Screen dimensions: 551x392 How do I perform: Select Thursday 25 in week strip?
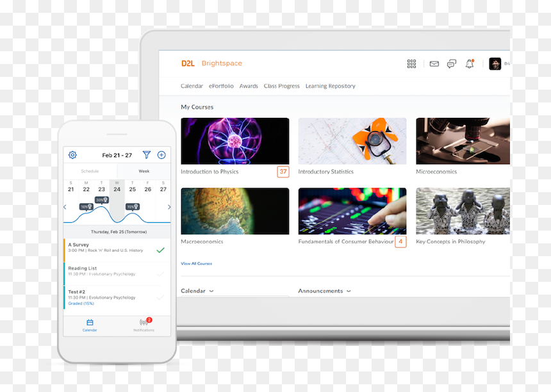133,187
